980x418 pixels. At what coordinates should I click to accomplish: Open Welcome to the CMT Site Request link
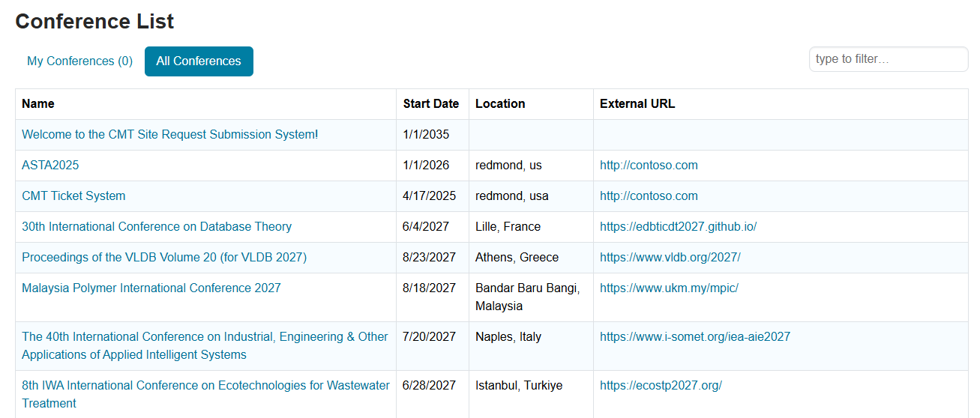169,135
